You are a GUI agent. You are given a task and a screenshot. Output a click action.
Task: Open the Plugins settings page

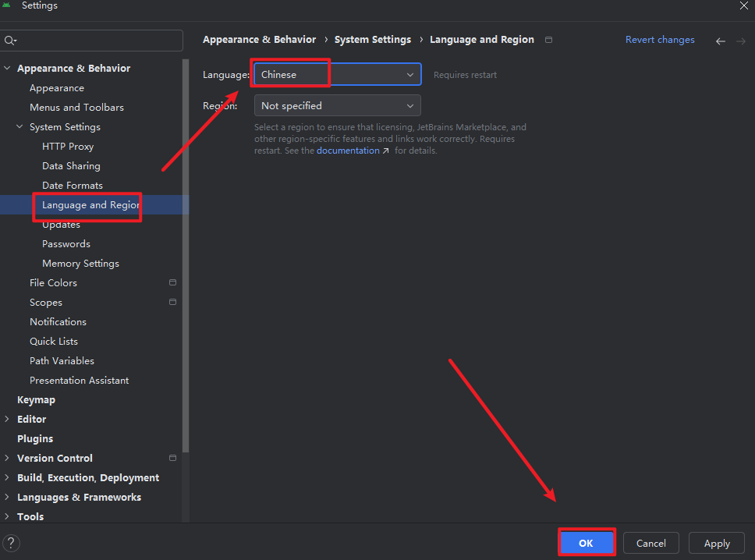[x=35, y=438]
